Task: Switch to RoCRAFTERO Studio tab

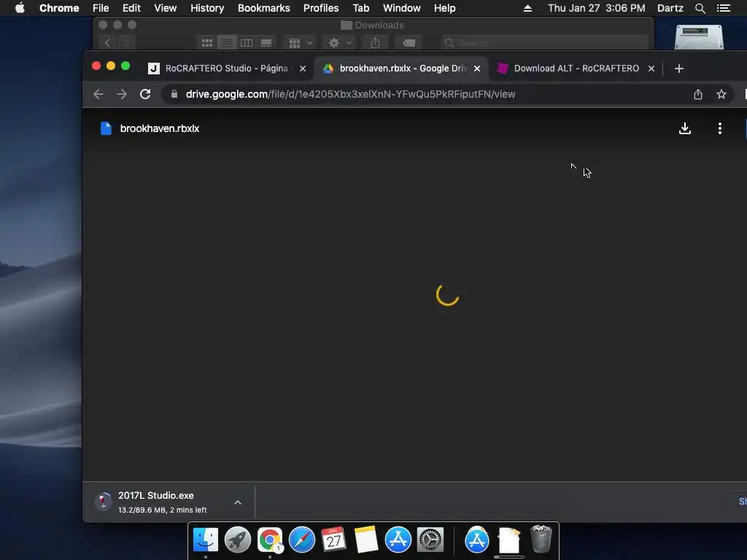Action: tap(226, 69)
